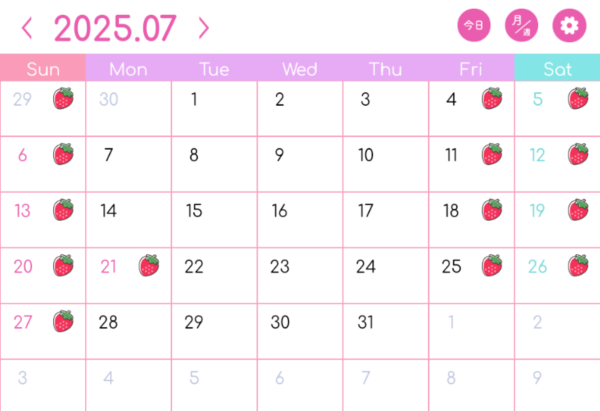600x411 pixels.
Task: Click strawberry stamp on June 29
Action: click(63, 98)
